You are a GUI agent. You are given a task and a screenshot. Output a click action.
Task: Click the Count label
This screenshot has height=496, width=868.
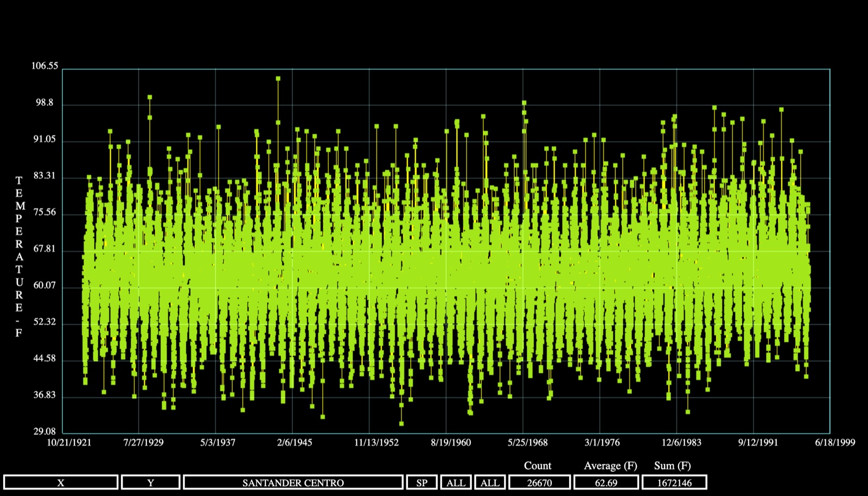click(538, 466)
